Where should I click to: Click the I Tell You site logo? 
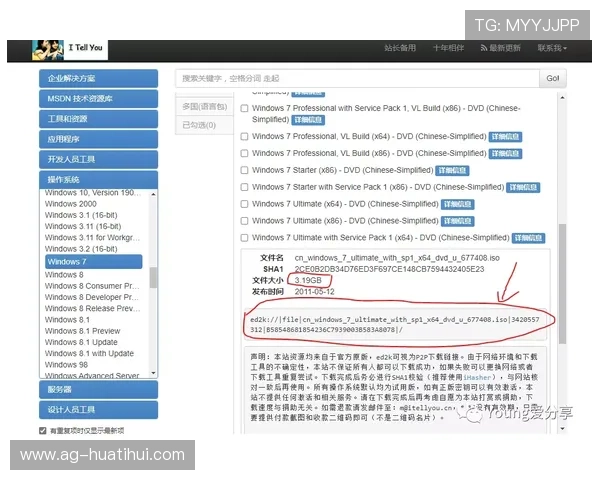[x=70, y=50]
